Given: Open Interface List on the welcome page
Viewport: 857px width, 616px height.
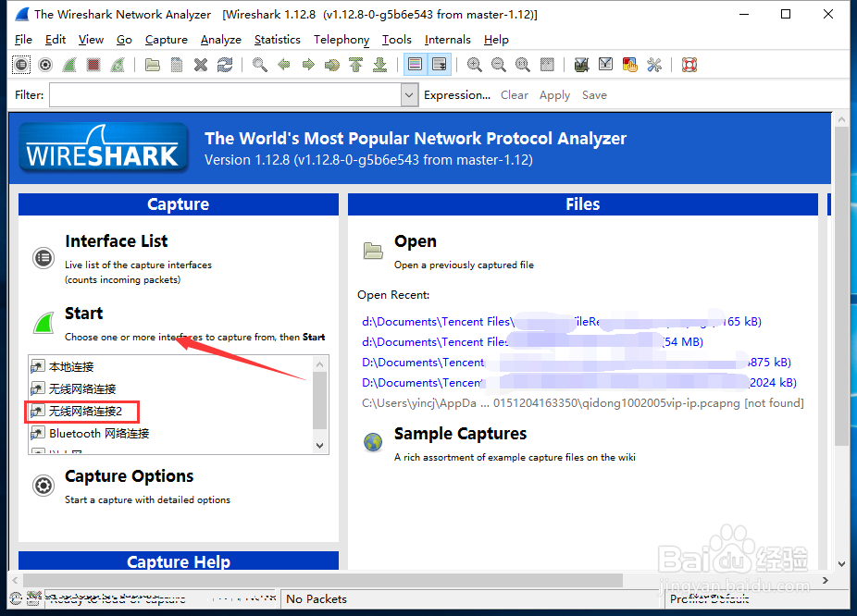Looking at the screenshot, I should pos(116,240).
